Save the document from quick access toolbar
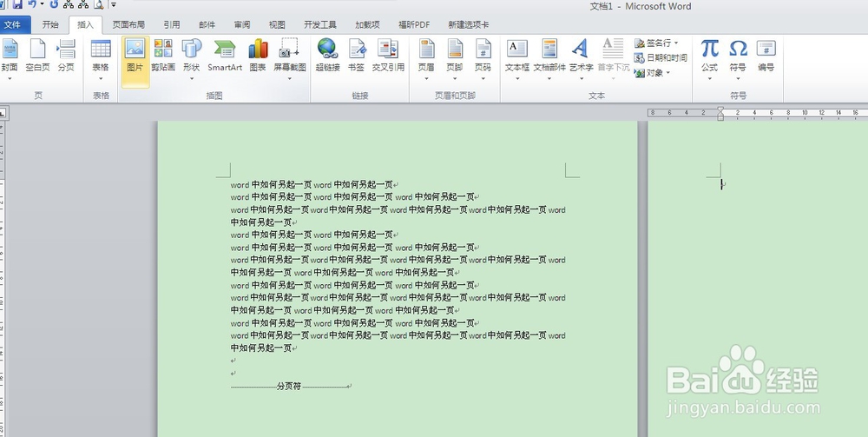 point(17,4)
